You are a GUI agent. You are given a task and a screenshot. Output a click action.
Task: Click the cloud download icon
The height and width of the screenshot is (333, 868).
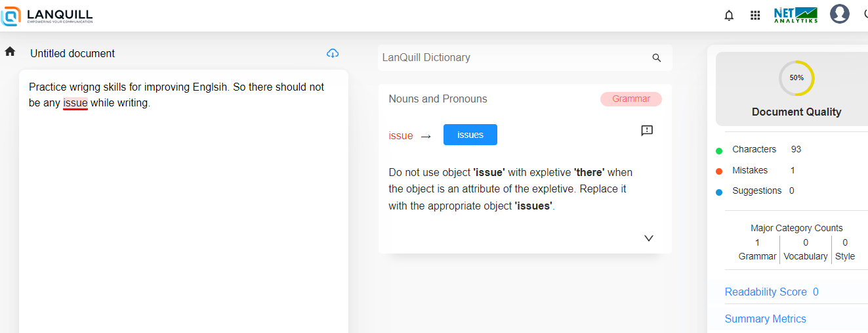tap(333, 53)
